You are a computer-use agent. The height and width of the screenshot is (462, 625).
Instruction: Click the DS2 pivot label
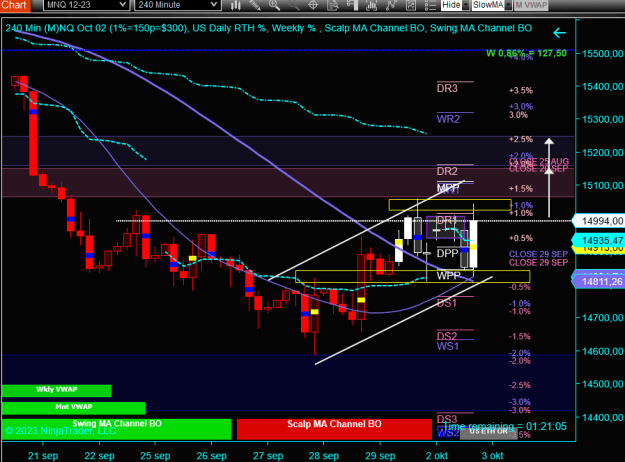point(447,336)
